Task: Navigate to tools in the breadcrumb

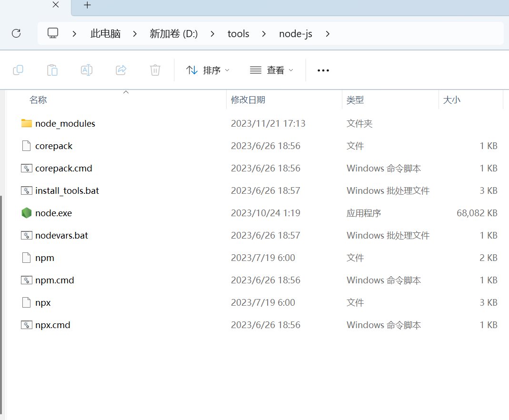Action: (239, 34)
